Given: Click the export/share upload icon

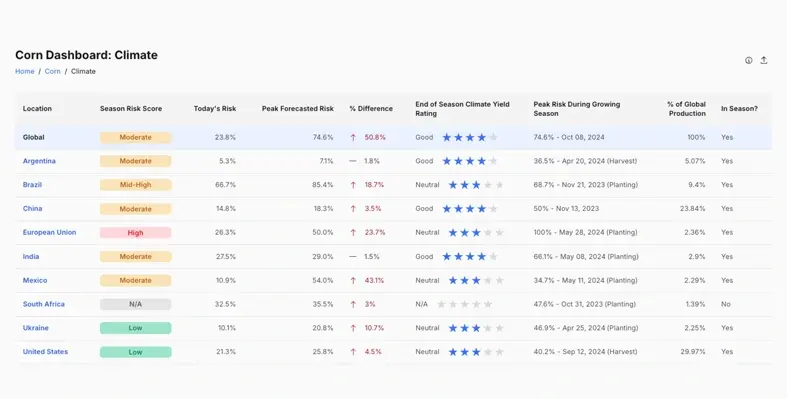Looking at the screenshot, I should coord(763,60).
